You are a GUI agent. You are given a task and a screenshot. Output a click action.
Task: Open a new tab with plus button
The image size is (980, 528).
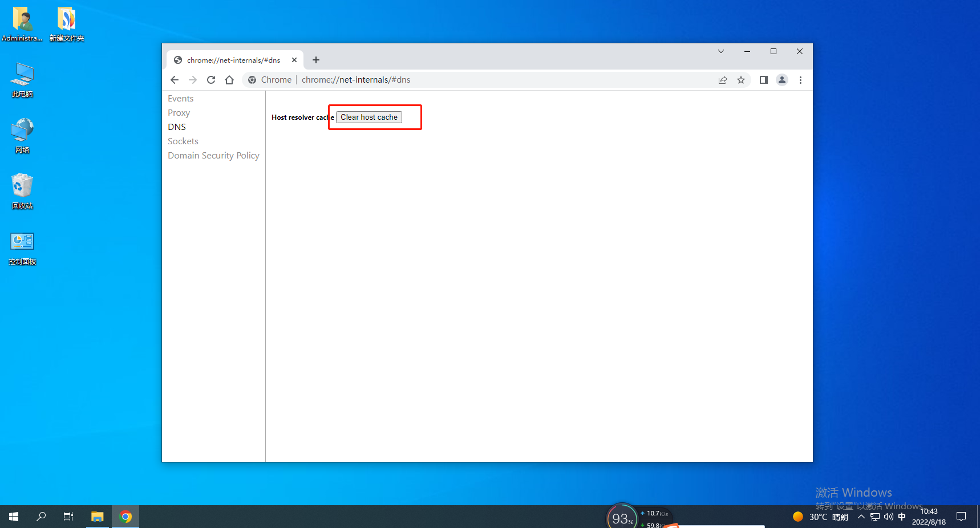click(x=316, y=60)
